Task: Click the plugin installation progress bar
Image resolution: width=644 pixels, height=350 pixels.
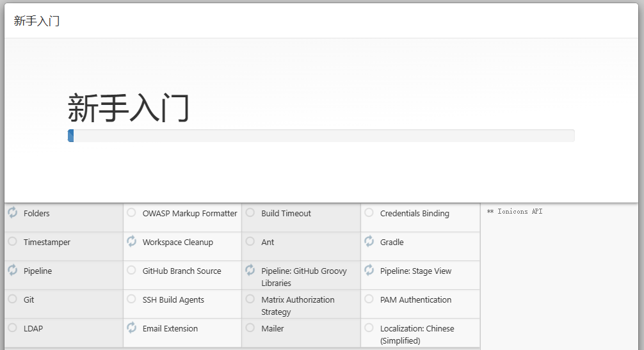Action: pos(321,136)
